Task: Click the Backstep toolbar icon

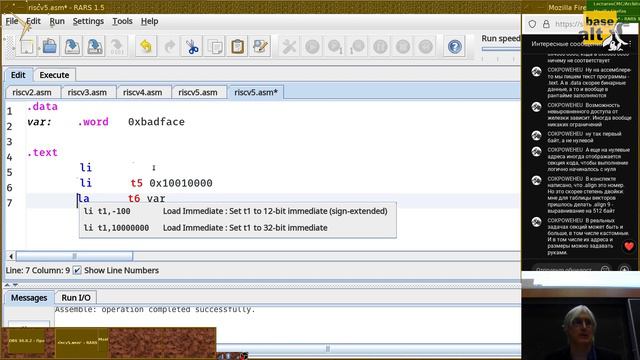Action: pos(357,47)
